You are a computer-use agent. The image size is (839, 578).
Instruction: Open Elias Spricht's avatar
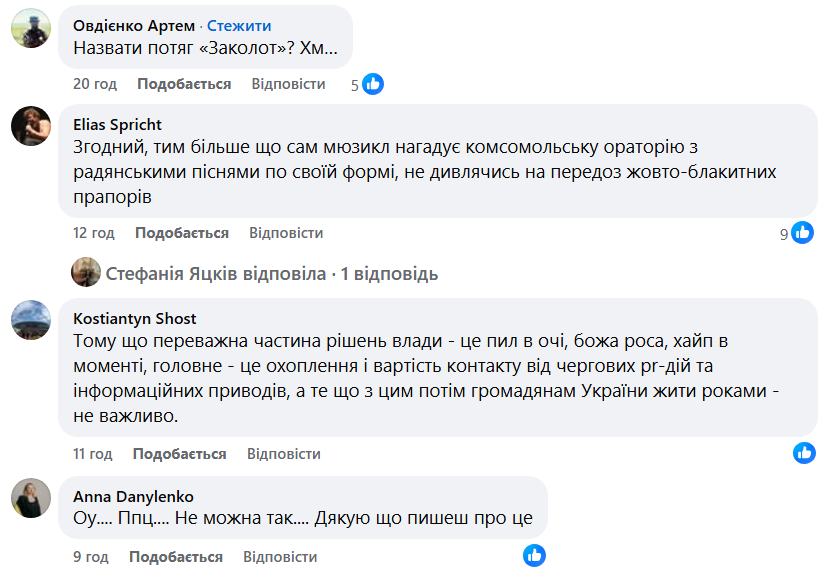point(30,127)
